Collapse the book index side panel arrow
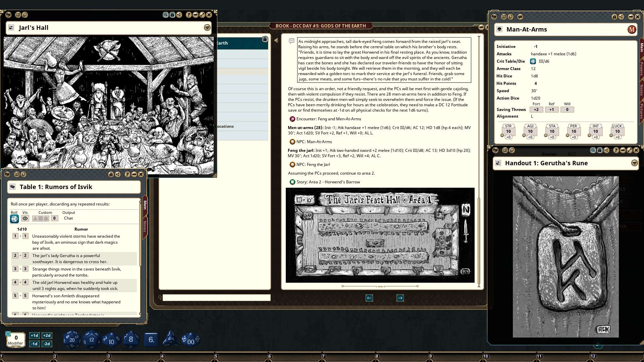This screenshot has height=362, width=644. coord(276,40)
